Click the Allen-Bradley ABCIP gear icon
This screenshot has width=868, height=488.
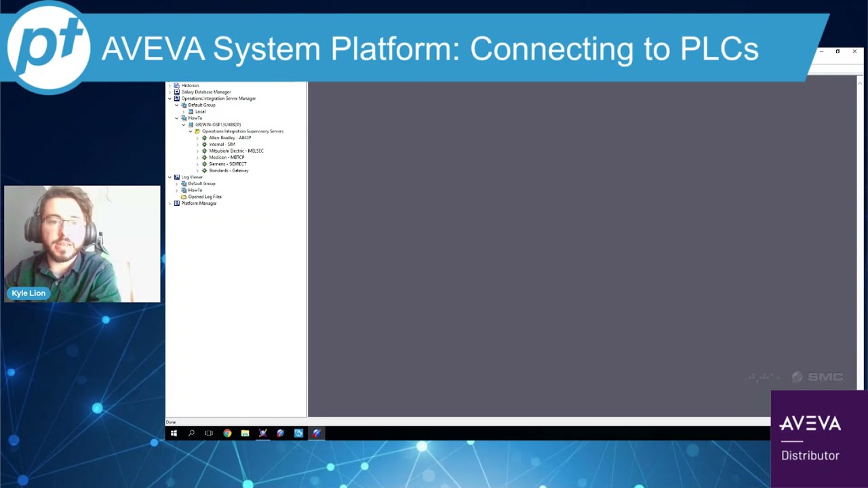point(204,138)
